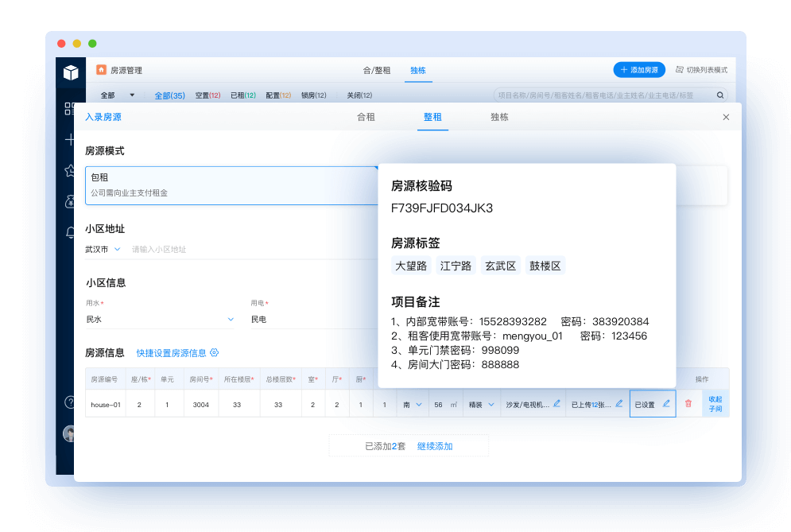This screenshot has height=532, width=791.
Task: Click 快捷设置房源信息 link
Action: tap(172, 353)
